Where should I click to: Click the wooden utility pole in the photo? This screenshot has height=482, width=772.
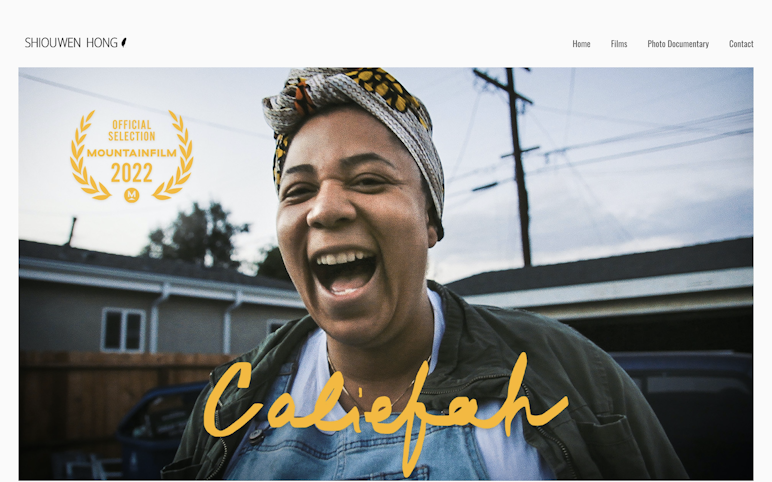[517, 167]
